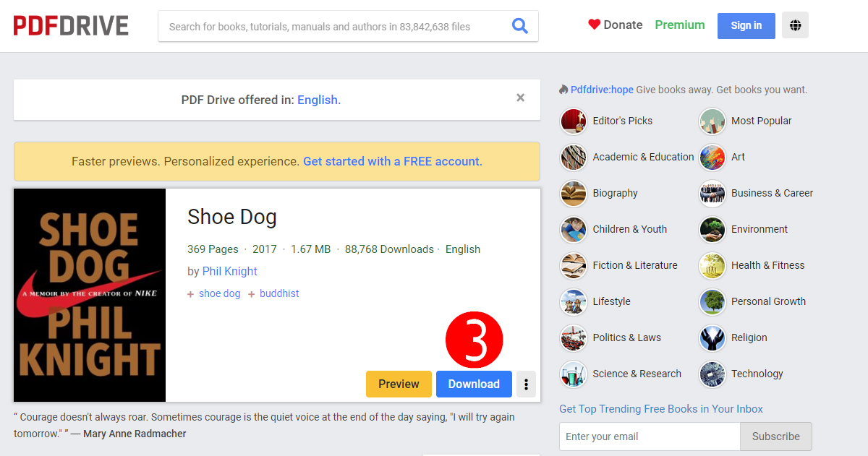The height and width of the screenshot is (456, 868).
Task: Open the Academic & Education text link
Action: click(643, 157)
